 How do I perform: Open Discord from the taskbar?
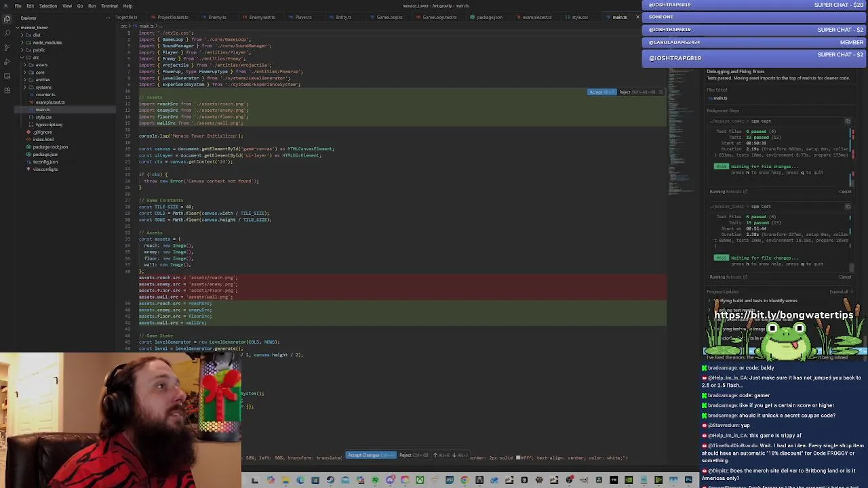(x=391, y=481)
